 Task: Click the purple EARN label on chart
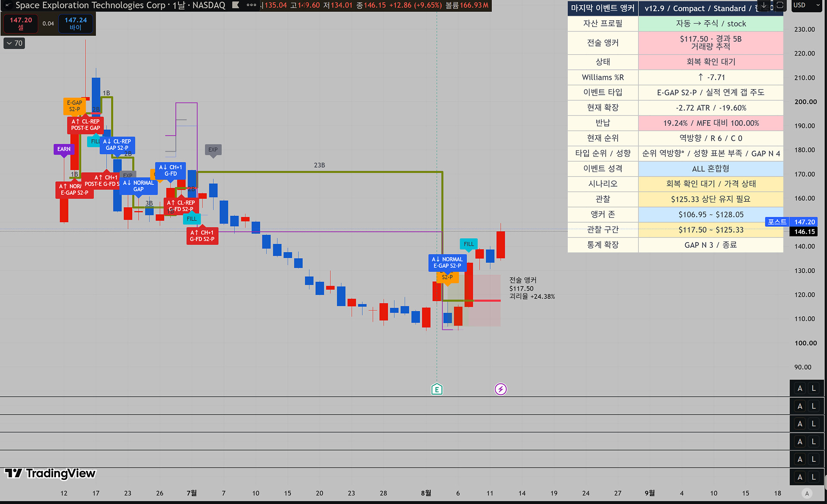click(x=64, y=149)
